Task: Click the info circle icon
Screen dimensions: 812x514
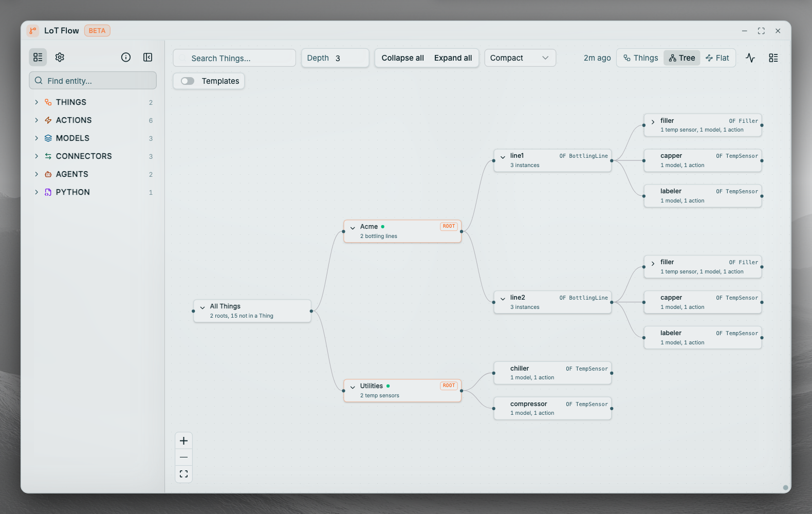Action: pyautogui.click(x=126, y=57)
